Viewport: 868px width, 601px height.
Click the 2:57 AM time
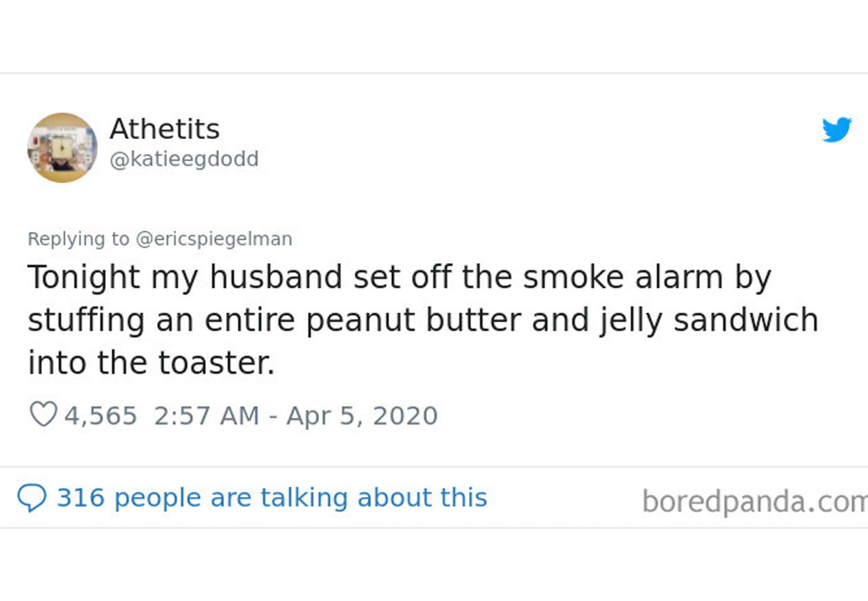207,416
